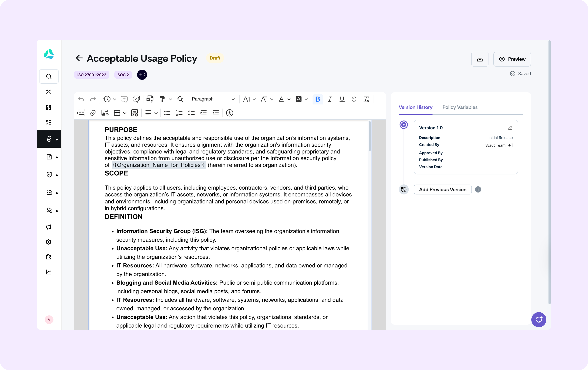Click the insert link toolbar icon
This screenshot has width=588, height=370.
[x=93, y=113]
